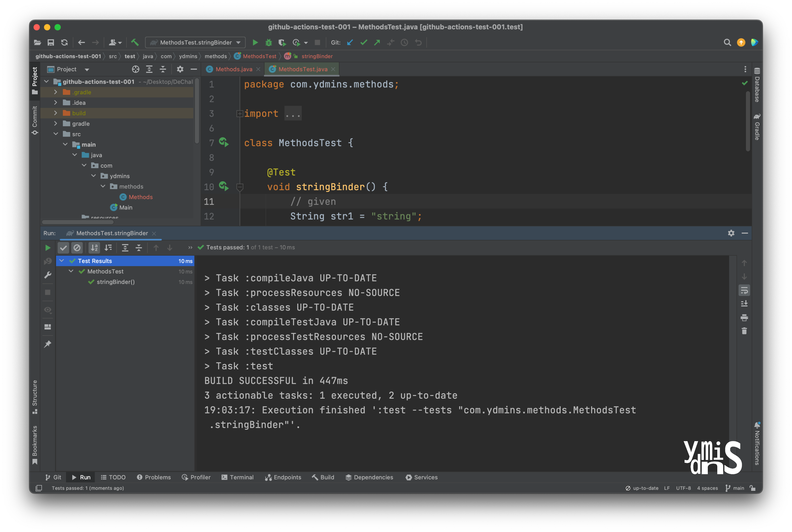Image resolution: width=792 pixels, height=532 pixels.
Task: Click Select Opened File crosshair icon
Action: (135, 69)
